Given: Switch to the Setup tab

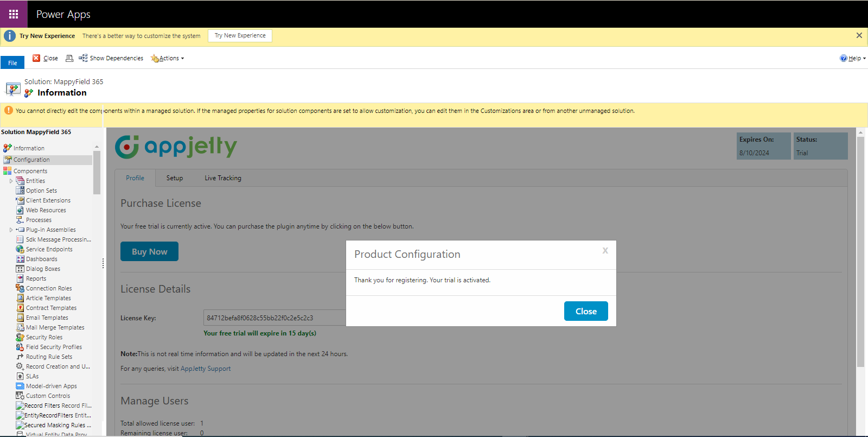Looking at the screenshot, I should click(x=175, y=178).
